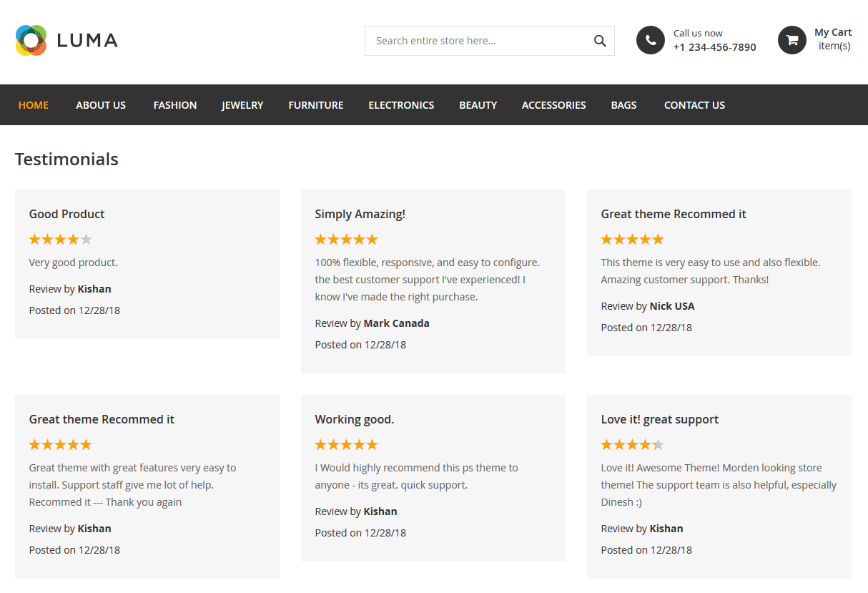This screenshot has height=593, width=868.
Task: Select the Beauty menu item
Action: pos(478,105)
